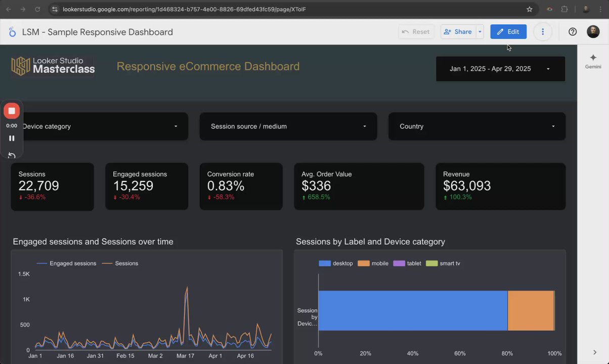Restart the recording with the undo arrow

coord(12,155)
